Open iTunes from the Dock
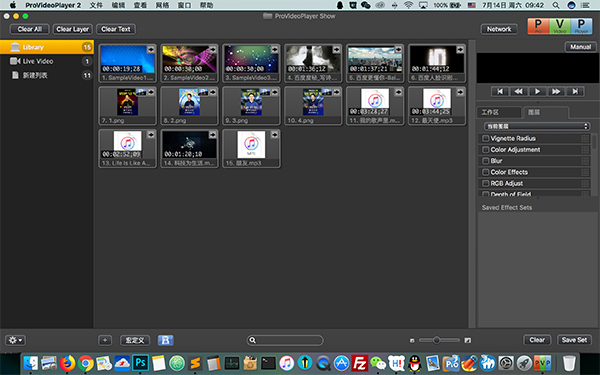Viewport: 600px width, 375px height. point(286,363)
